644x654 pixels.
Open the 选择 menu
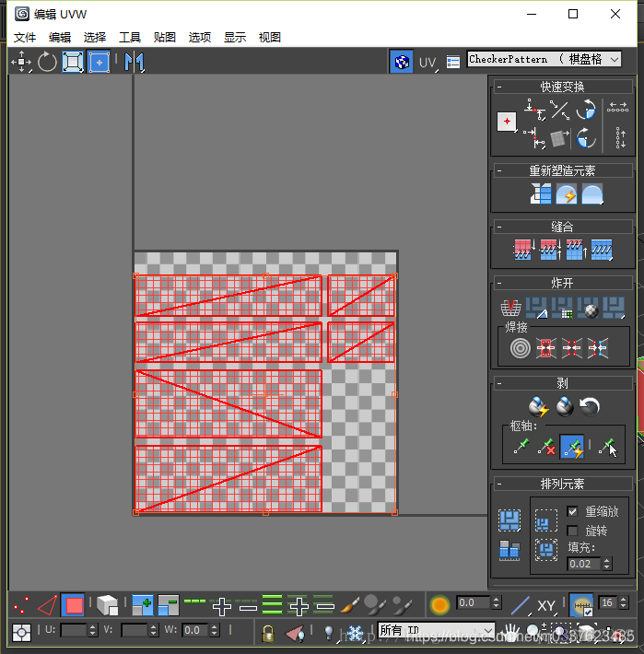click(95, 38)
